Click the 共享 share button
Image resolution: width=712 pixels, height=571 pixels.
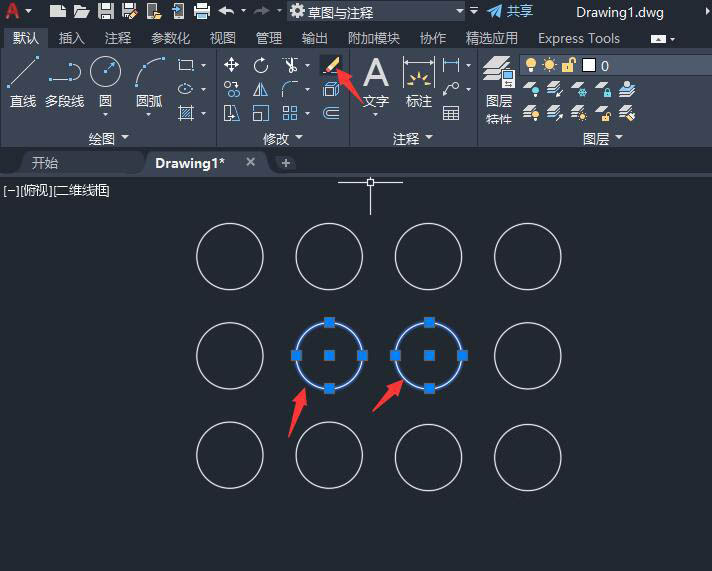pos(510,11)
